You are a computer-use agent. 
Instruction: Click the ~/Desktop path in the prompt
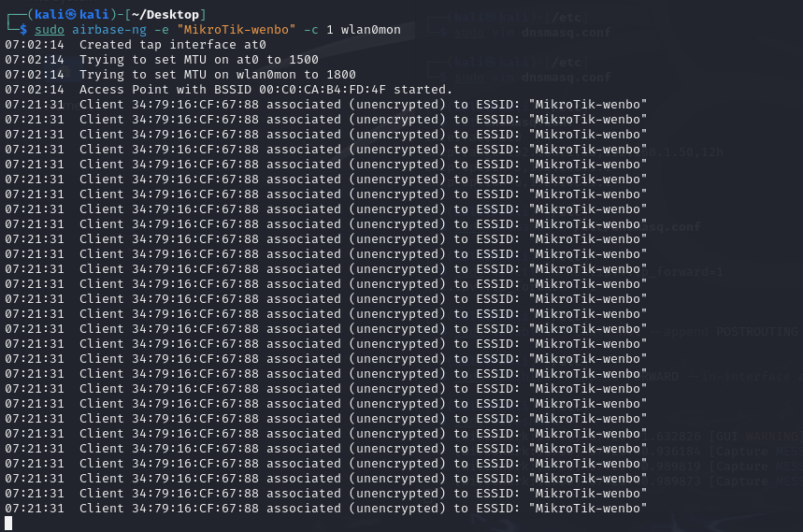click(x=165, y=14)
